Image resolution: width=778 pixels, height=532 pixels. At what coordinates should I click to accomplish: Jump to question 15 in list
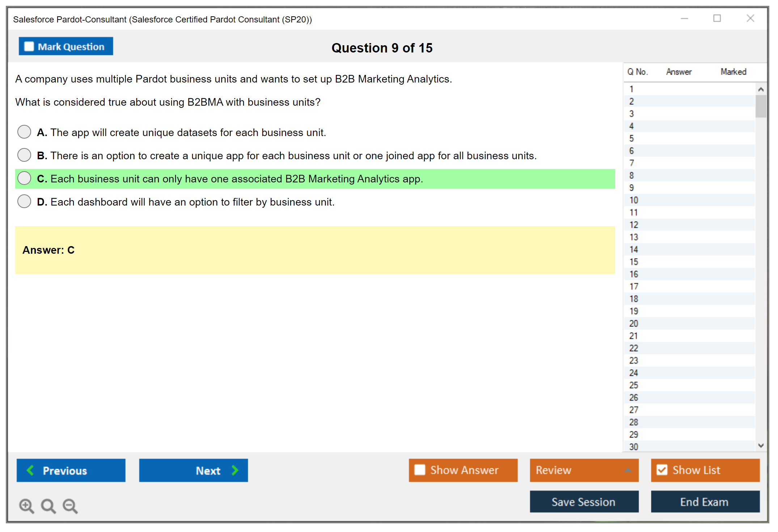pos(634,262)
